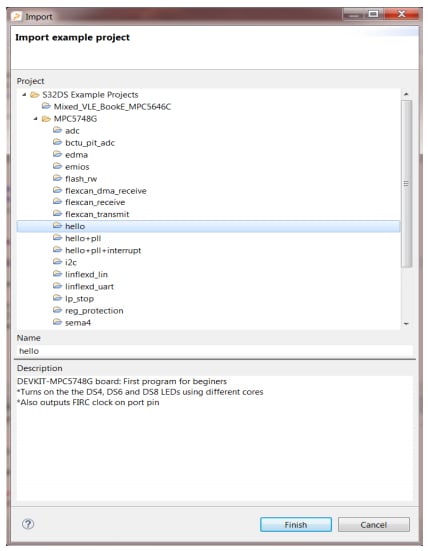Image resolution: width=428 pixels, height=551 pixels.
Task: Click the project list scrollbar thumb
Action: coord(406,184)
